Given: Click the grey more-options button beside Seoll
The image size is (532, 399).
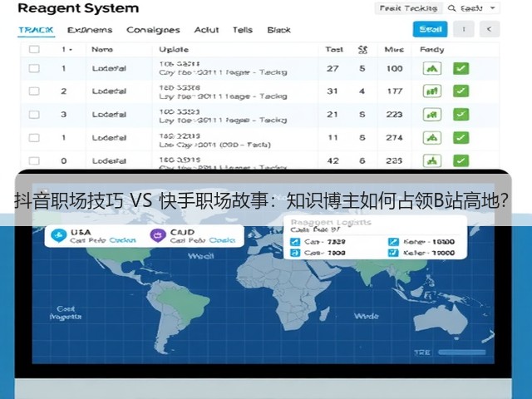Looking at the screenshot, I should [x=464, y=29].
